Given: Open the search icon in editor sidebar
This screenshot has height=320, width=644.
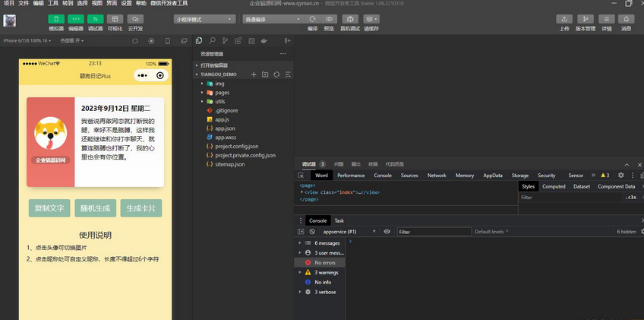Looking at the screenshot, I should (212, 40).
